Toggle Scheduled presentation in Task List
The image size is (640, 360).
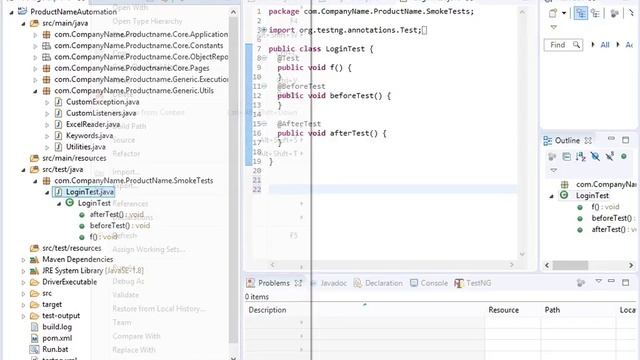click(x=595, y=13)
